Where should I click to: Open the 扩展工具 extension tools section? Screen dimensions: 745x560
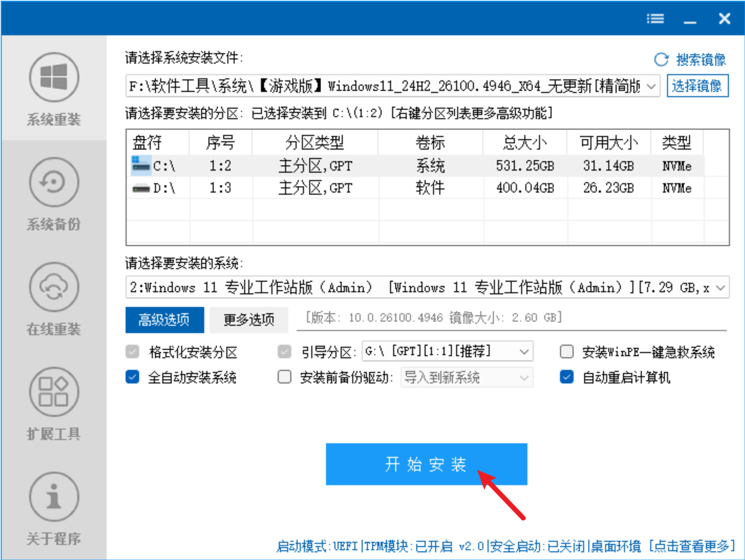click(54, 403)
